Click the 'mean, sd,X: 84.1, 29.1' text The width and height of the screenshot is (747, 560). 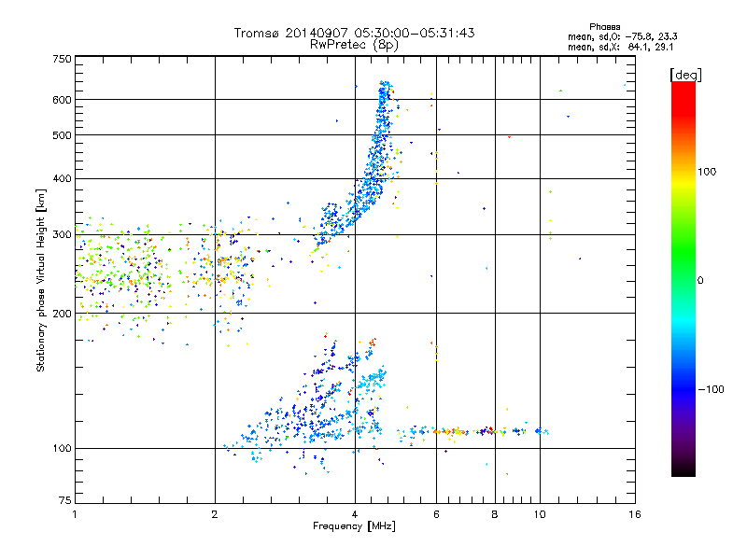click(x=621, y=47)
